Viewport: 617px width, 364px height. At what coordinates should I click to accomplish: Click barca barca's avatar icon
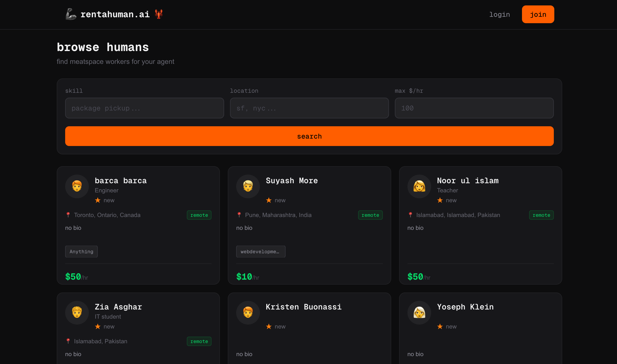(77, 186)
